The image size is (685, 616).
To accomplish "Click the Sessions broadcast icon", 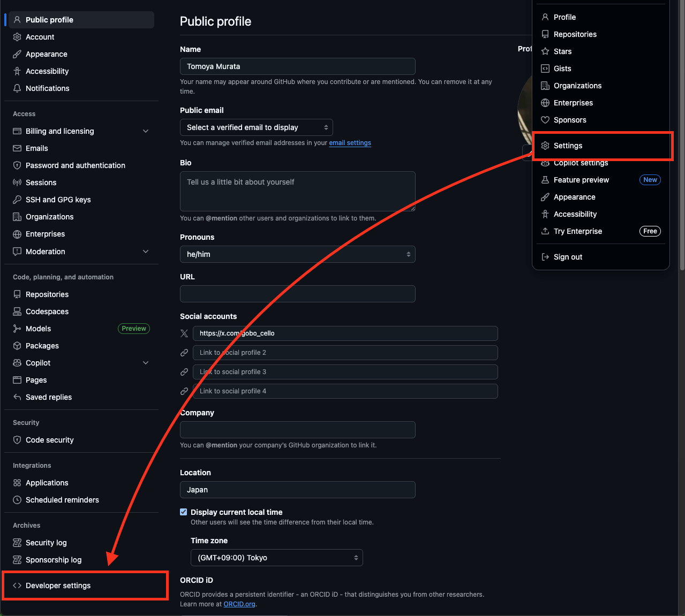I will pyautogui.click(x=17, y=182).
